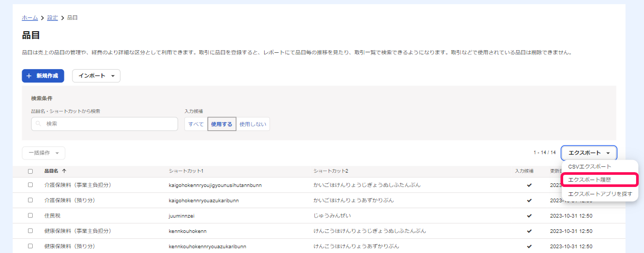Check the 介護保険料(預り分) row checkbox
Viewport: 644px width, 253px height.
(x=30, y=200)
